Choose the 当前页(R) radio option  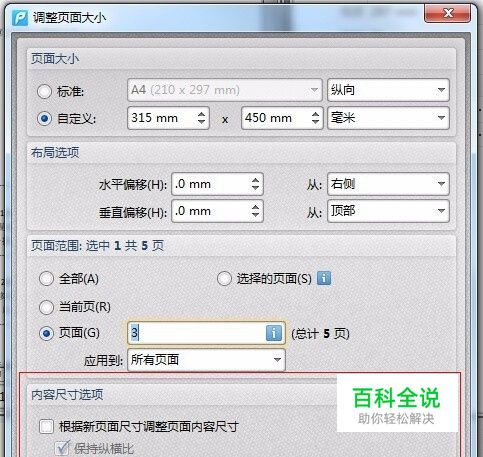click(x=46, y=307)
